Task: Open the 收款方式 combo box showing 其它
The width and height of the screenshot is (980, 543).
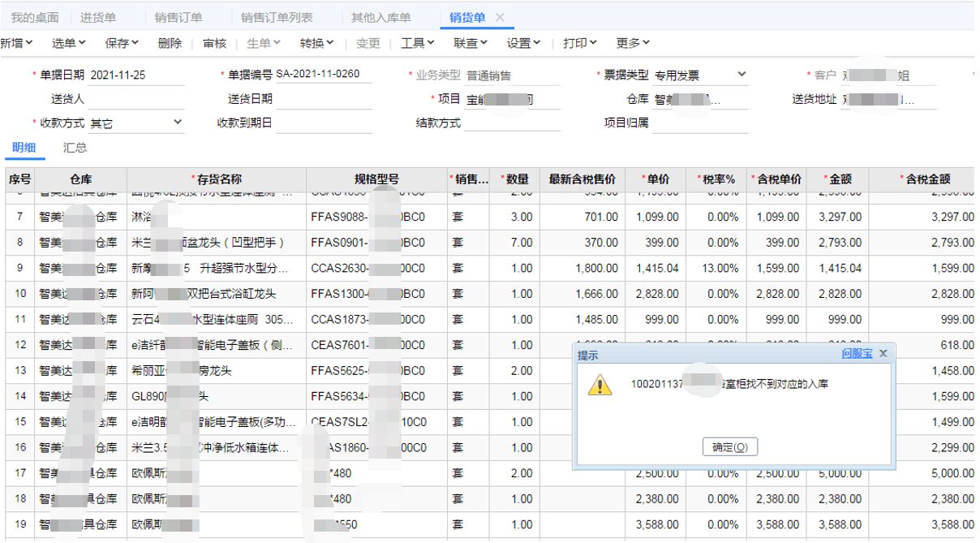Action: [x=136, y=123]
